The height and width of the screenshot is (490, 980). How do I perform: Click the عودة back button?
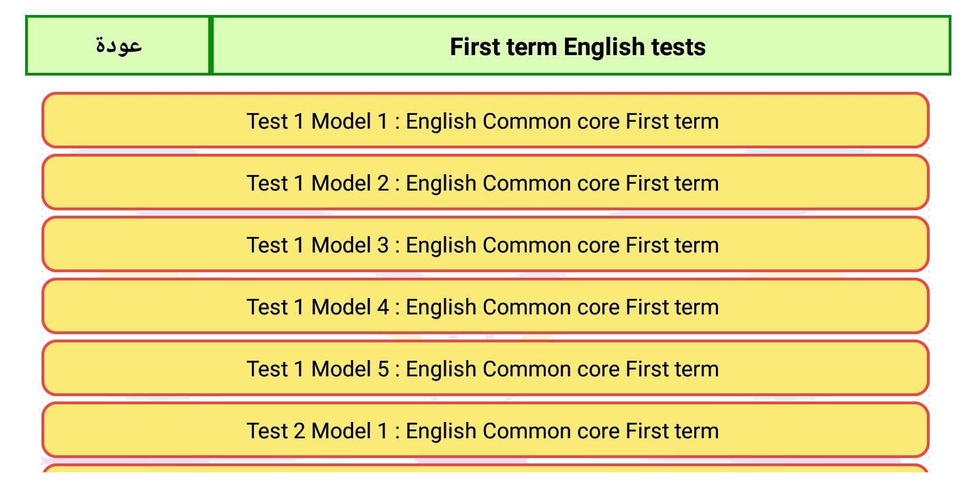pyautogui.click(x=118, y=46)
